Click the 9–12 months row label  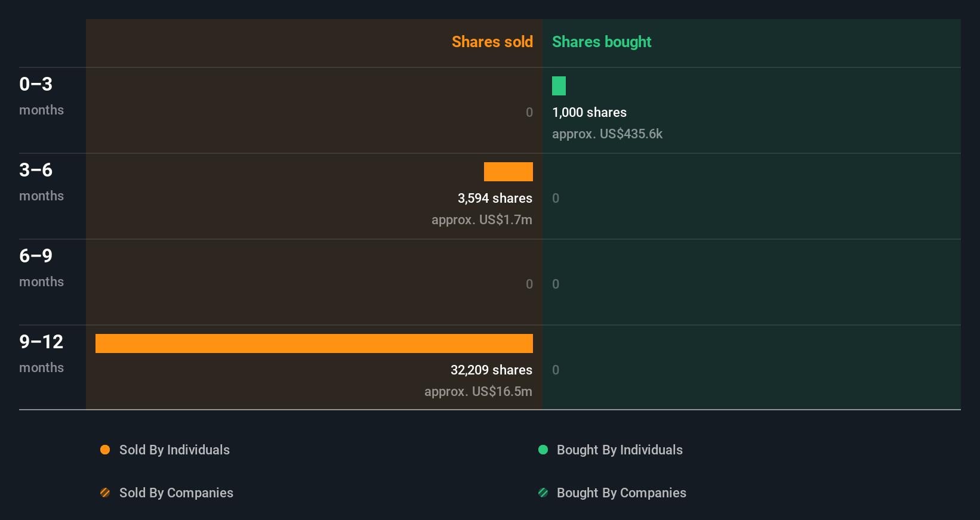(41, 354)
